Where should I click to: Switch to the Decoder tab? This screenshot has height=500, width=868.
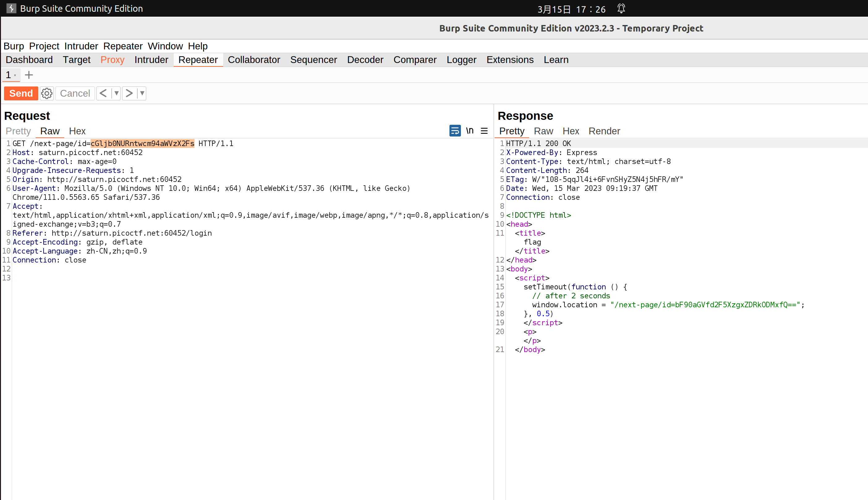[x=365, y=60]
